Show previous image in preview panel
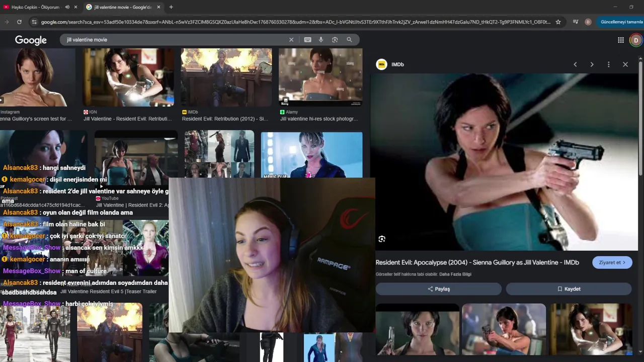 pyautogui.click(x=575, y=64)
